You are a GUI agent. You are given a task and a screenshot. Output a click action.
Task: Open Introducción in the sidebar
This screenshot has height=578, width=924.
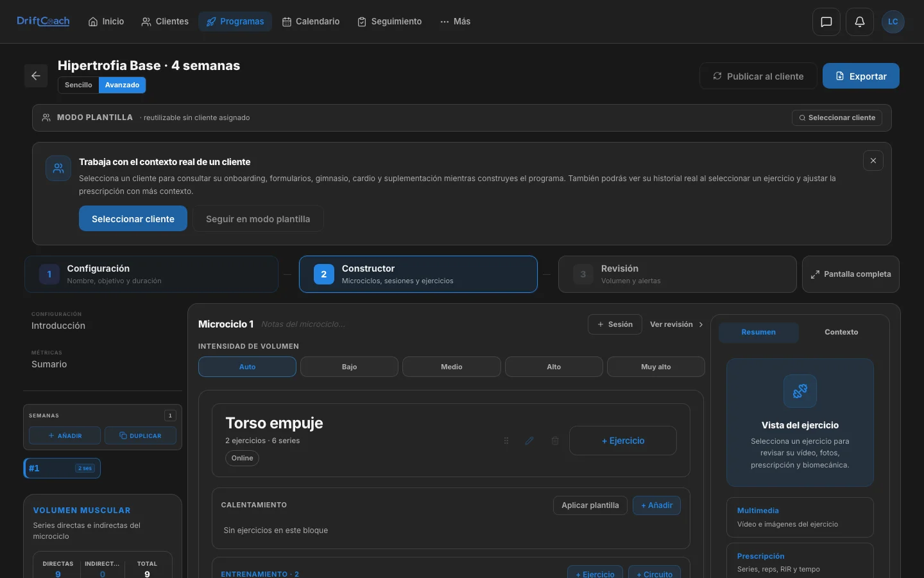click(x=58, y=326)
